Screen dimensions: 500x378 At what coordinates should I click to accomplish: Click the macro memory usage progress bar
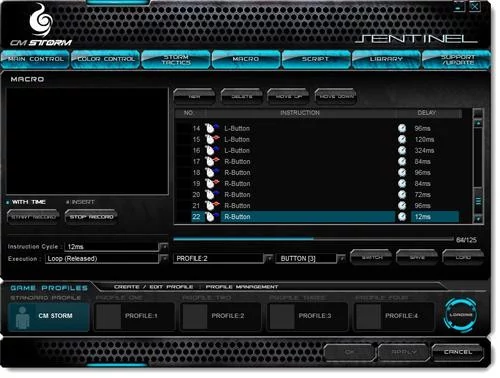pyautogui.click(x=314, y=239)
